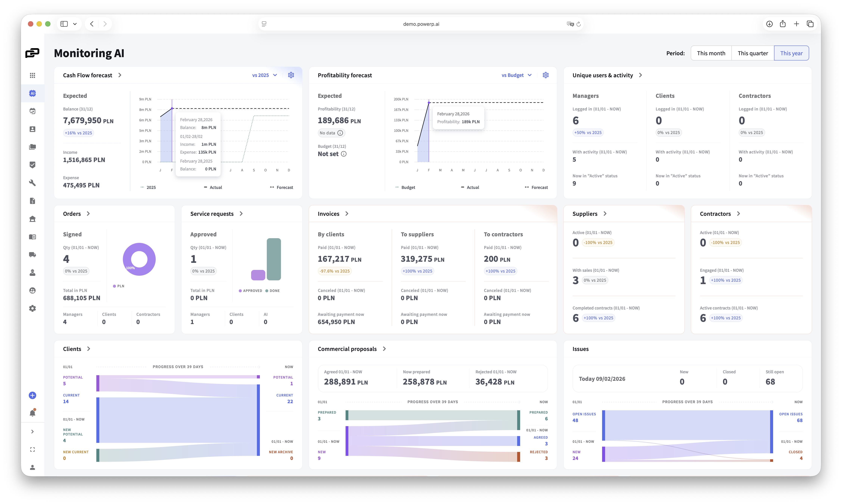Select the This month period
Image resolution: width=842 pixels, height=504 pixels.
click(711, 53)
